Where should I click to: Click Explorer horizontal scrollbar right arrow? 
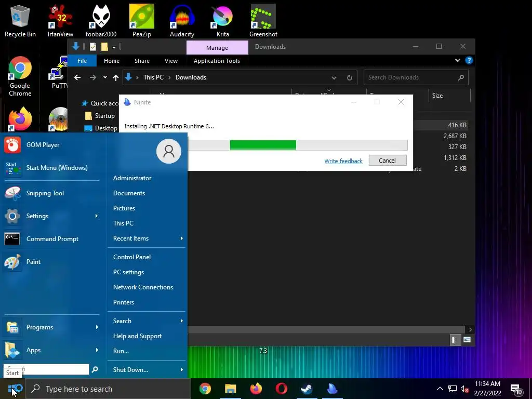point(470,329)
